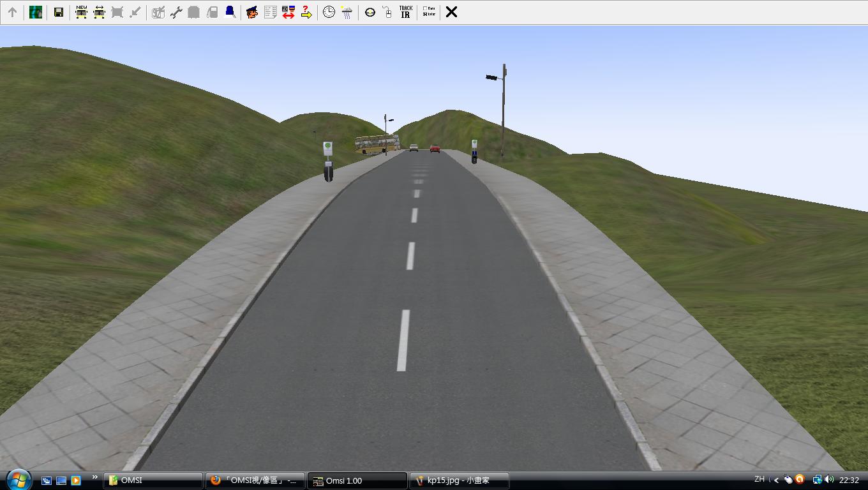Screen dimensions: 868x490
Task: Show hidden tray icons arrow
Action: tap(776, 480)
